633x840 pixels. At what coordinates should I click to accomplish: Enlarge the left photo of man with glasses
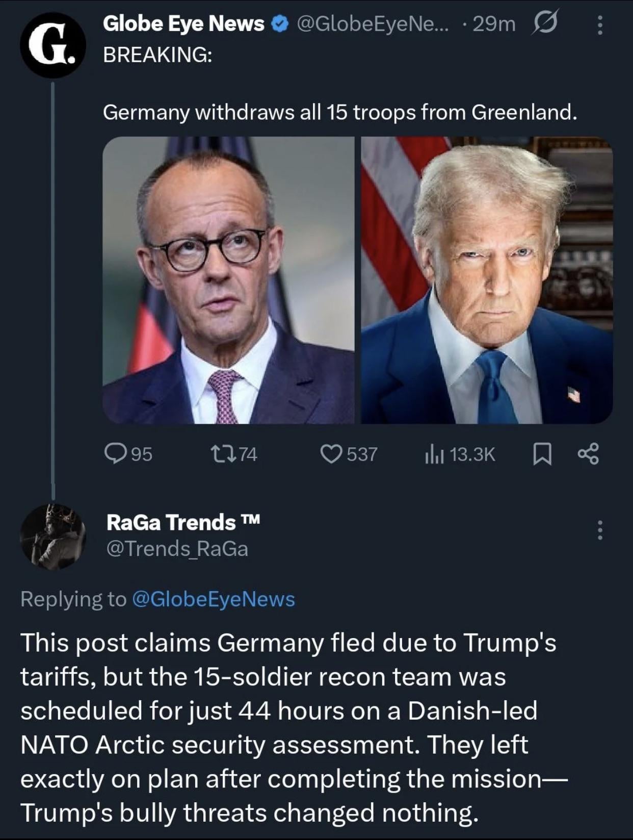pyautogui.click(x=228, y=280)
